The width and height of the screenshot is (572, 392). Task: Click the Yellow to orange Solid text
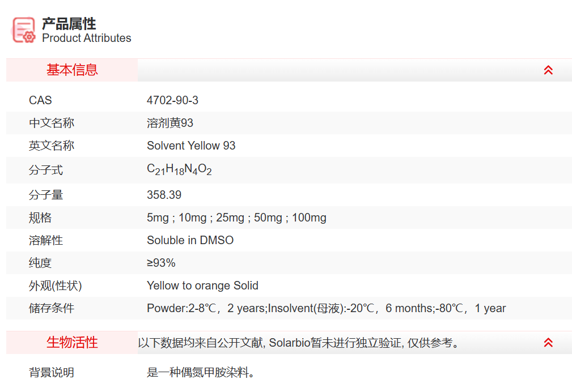(202, 286)
